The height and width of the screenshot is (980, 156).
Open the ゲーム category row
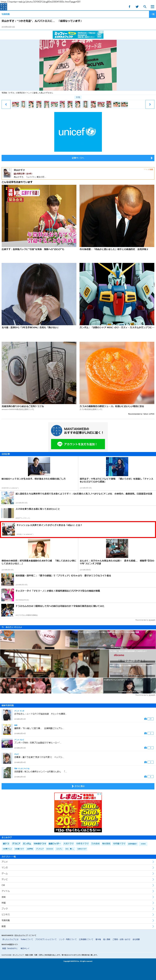pos(78,874)
